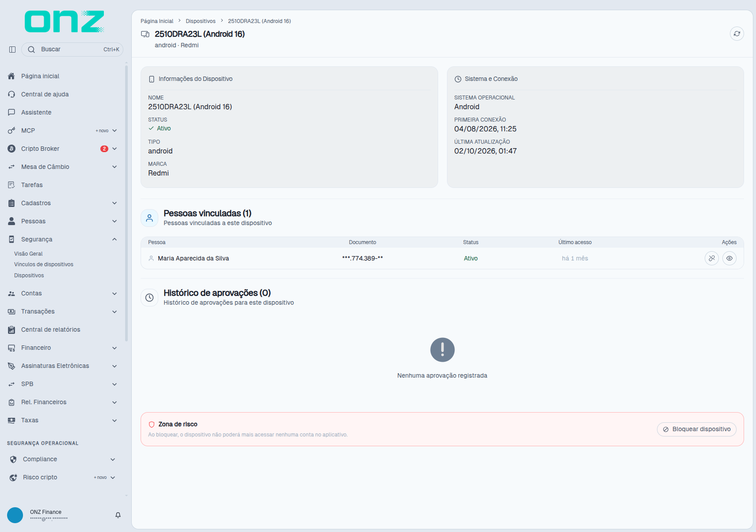
Task: Click the Histórico de aprovações clock icon
Action: (149, 298)
